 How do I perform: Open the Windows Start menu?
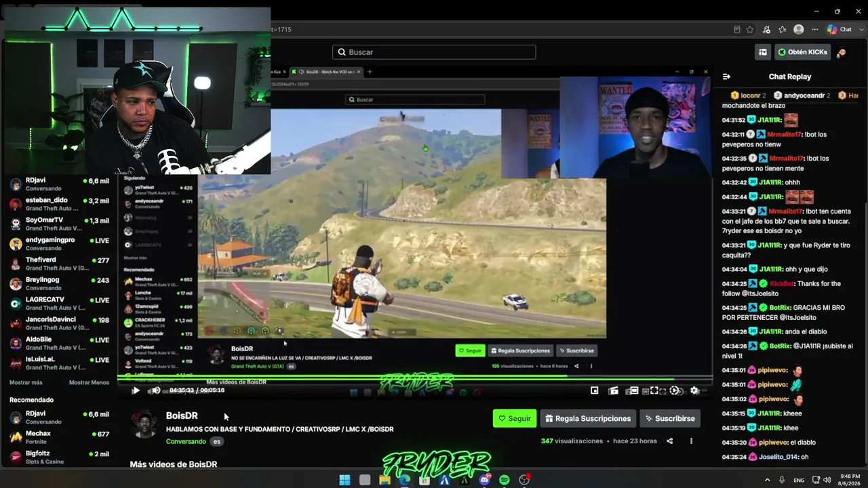point(344,480)
